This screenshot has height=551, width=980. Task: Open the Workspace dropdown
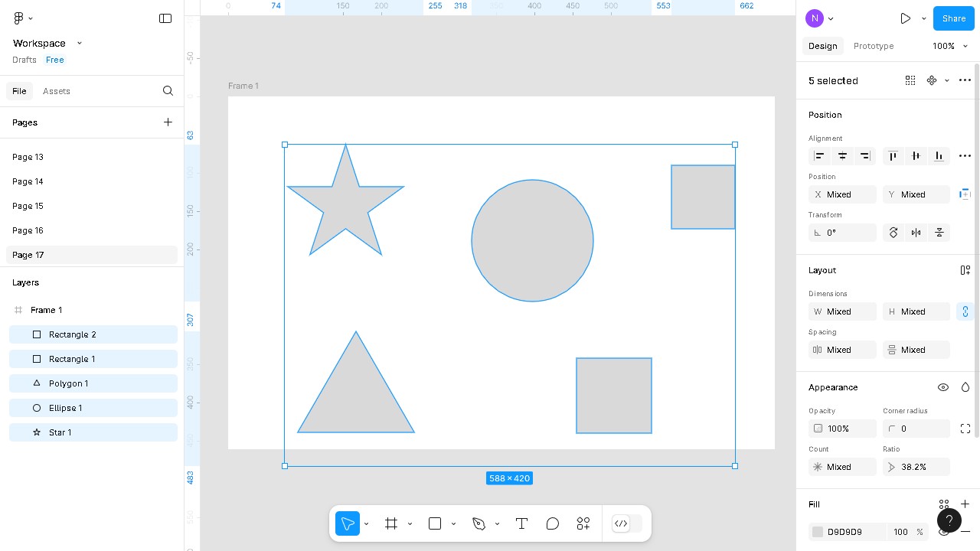click(79, 43)
